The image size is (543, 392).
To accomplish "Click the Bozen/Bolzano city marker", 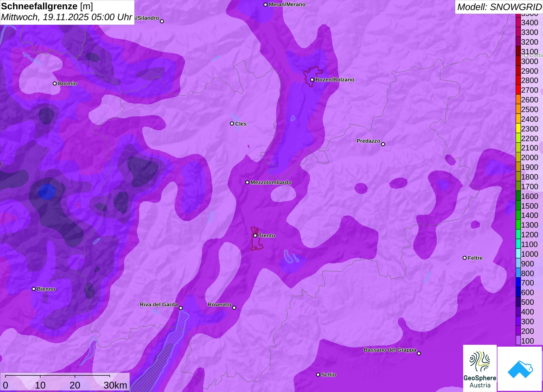I will 312,80.
